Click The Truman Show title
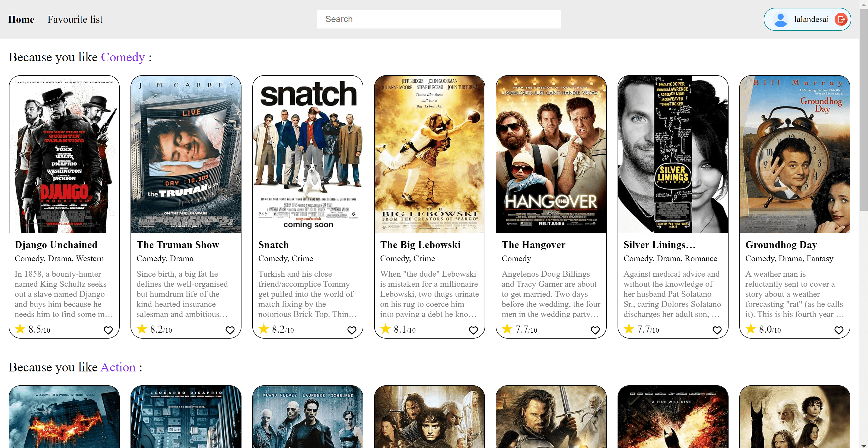868x448 pixels. tap(177, 245)
